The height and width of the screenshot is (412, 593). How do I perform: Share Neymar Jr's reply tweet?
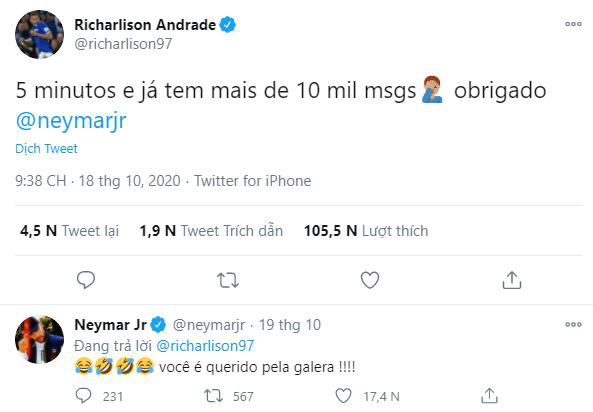pyautogui.click(x=489, y=395)
